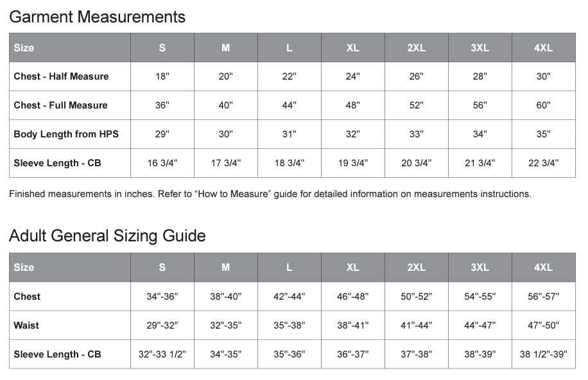Select the 52" chest full measure cell
The width and height of the screenshot is (588, 380).
coord(416,105)
